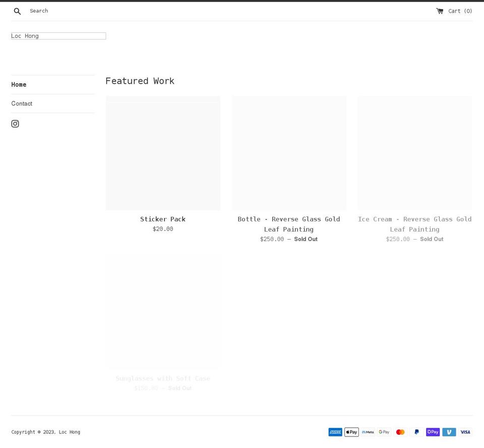Click the Sticker Pack product thumbnail

[x=163, y=153]
